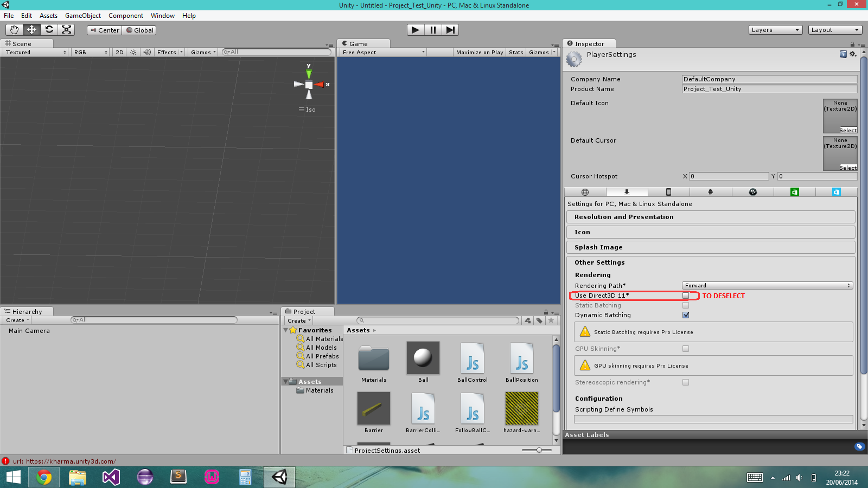This screenshot has width=868, height=488.
Task: Select the Hand tool in toolbar
Action: point(14,30)
